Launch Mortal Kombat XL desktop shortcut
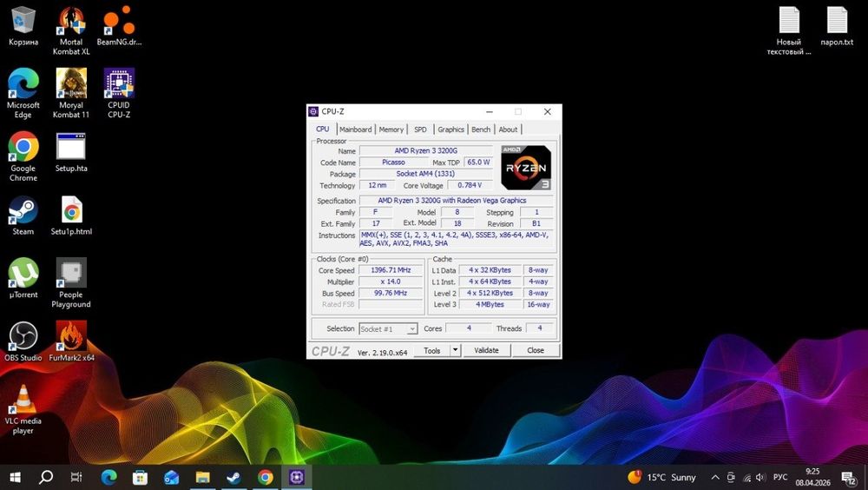This screenshot has height=490, width=868. 71,30
